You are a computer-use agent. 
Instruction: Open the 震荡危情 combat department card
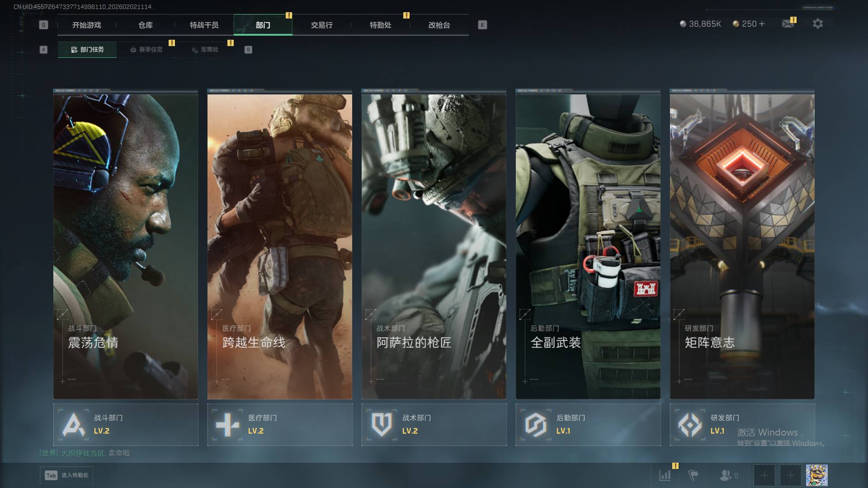tap(126, 246)
